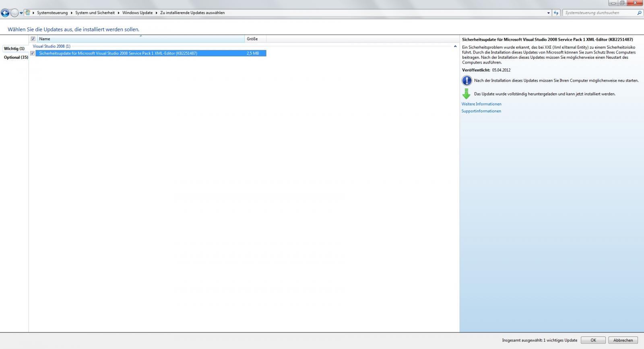Click the Control Panel icon in address bar
This screenshot has width=644, height=349.
click(x=27, y=12)
